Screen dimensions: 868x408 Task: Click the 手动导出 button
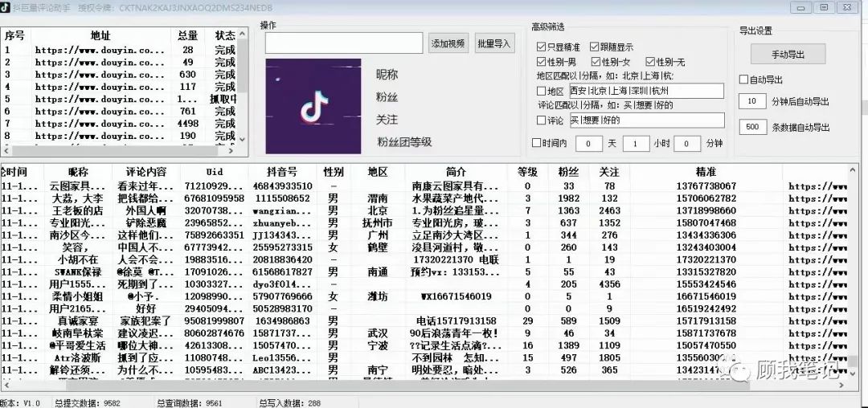788,54
